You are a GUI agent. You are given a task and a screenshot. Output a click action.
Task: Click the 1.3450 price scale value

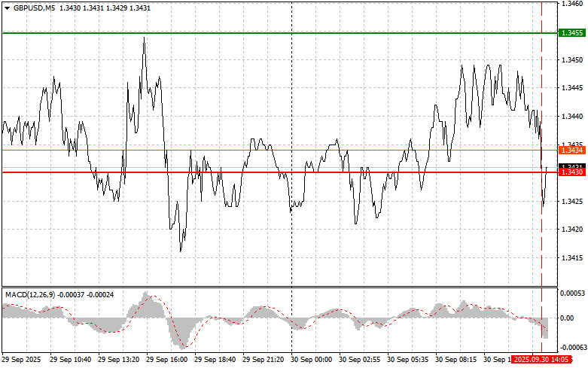click(572, 60)
